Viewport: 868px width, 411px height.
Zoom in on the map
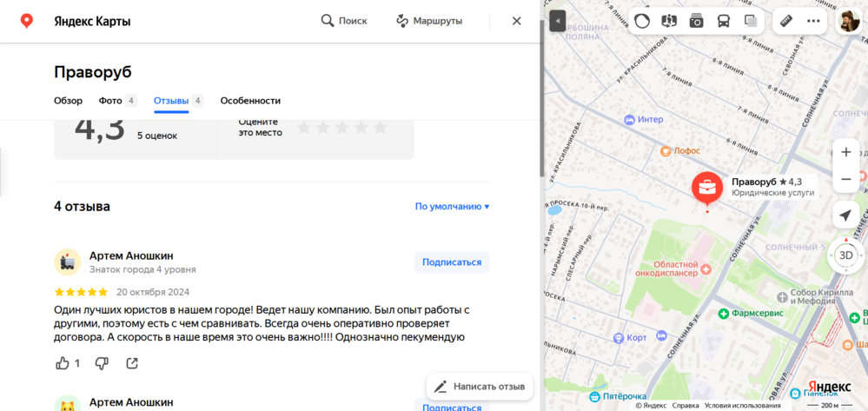pyautogui.click(x=845, y=152)
